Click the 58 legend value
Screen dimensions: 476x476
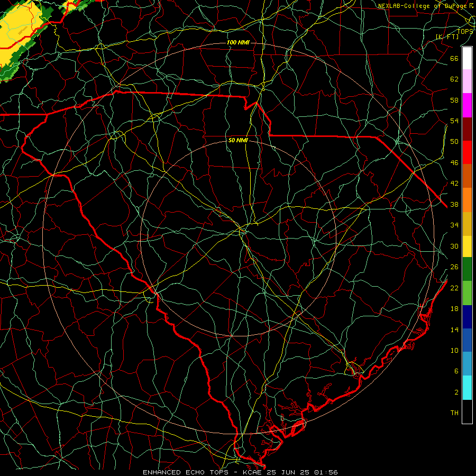point(454,100)
